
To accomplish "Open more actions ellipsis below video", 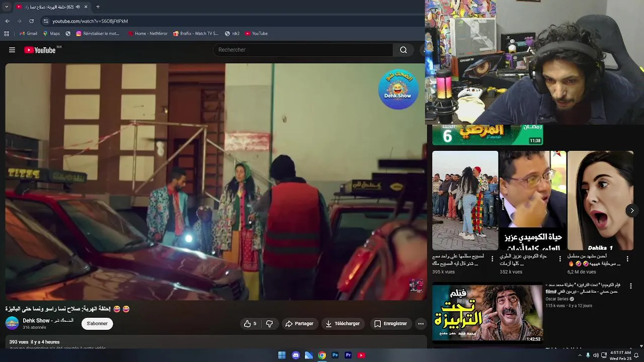I will point(421,324).
